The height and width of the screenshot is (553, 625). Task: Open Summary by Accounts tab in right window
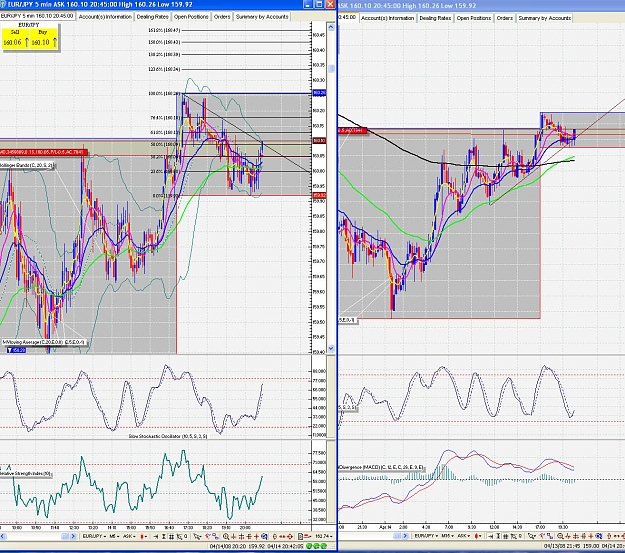point(544,18)
